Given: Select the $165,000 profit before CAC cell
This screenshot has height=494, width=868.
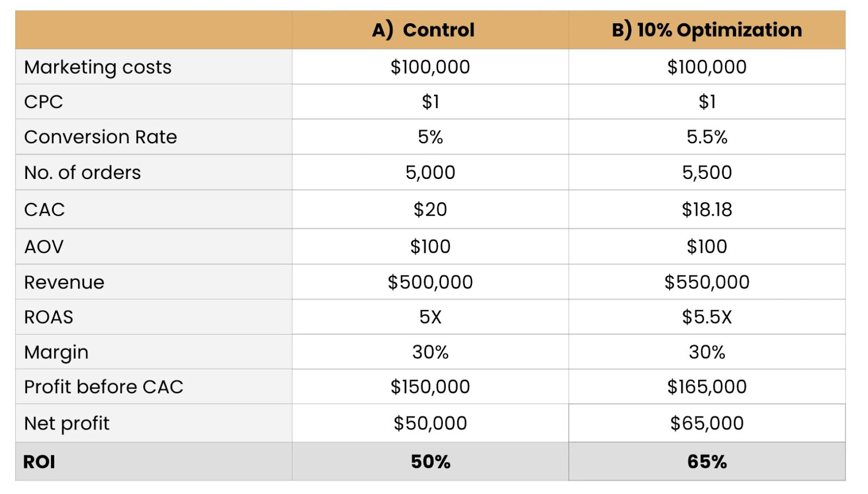Looking at the screenshot, I should click(x=706, y=387).
